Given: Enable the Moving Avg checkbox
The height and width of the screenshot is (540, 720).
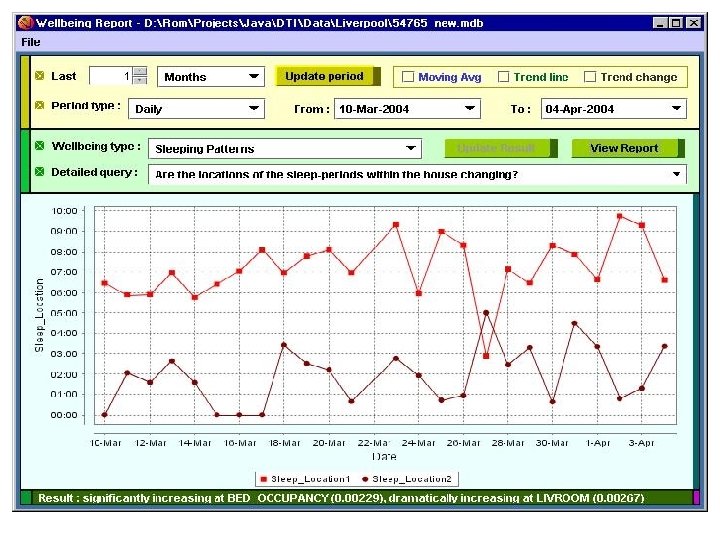Looking at the screenshot, I should point(408,77).
